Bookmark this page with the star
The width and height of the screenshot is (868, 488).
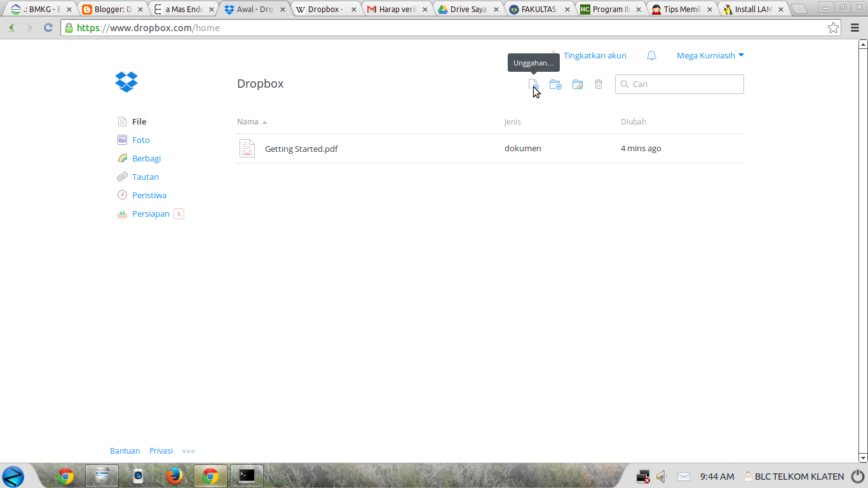tap(833, 28)
